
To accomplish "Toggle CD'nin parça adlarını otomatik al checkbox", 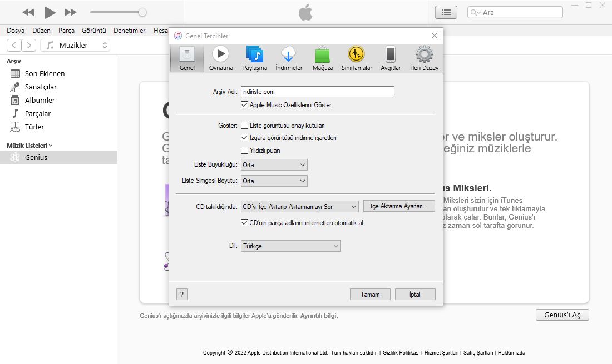I will tap(245, 223).
